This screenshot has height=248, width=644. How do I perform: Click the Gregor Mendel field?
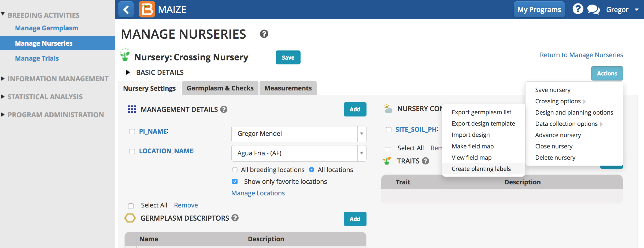[299, 134]
